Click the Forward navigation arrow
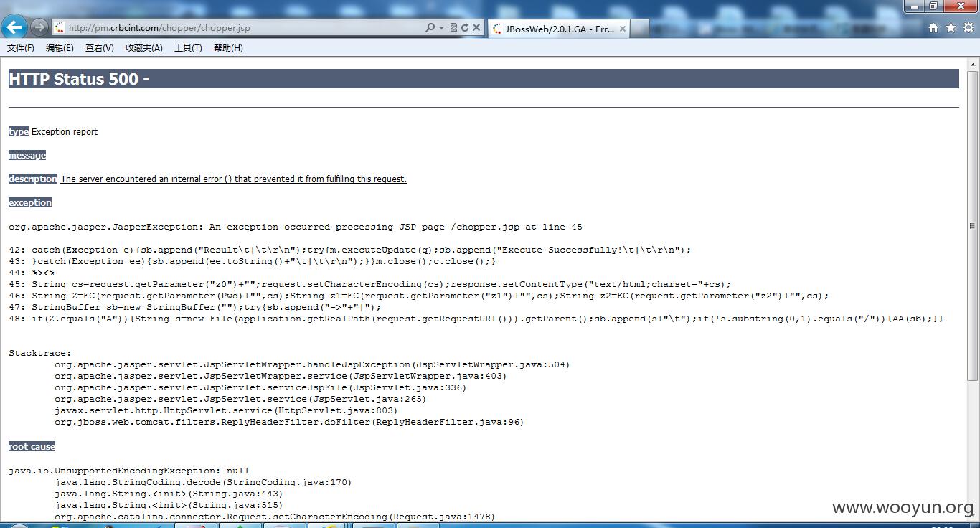Image resolution: width=980 pixels, height=528 pixels. (x=39, y=28)
